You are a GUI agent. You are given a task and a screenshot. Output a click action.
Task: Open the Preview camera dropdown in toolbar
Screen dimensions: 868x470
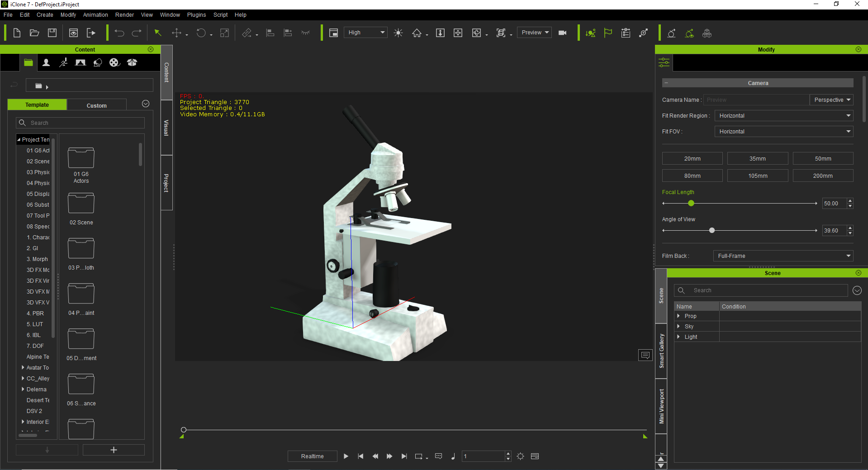535,33
